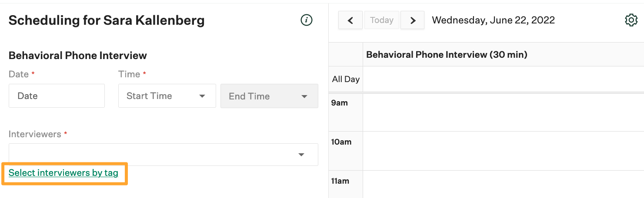
Task: Select the 9am calendar time slot
Action: [x=504, y=112]
